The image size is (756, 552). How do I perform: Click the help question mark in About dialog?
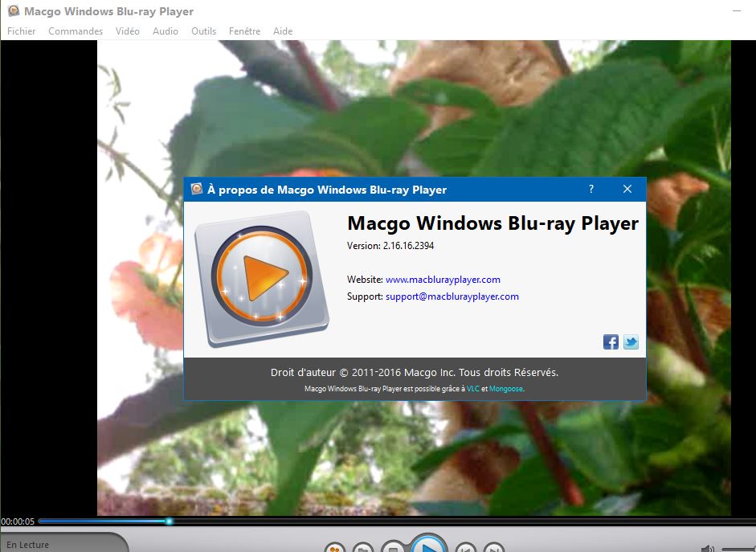click(590, 189)
